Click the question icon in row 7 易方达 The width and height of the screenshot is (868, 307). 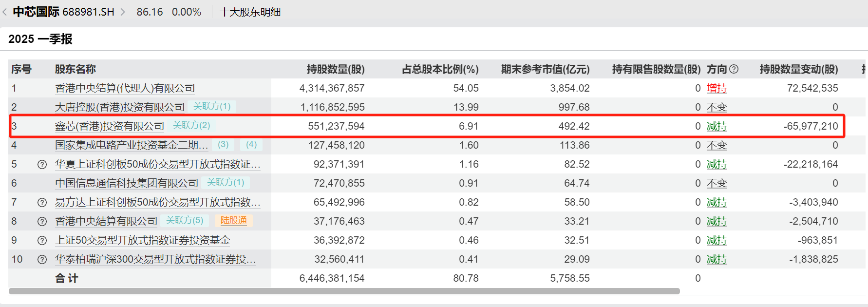click(42, 203)
